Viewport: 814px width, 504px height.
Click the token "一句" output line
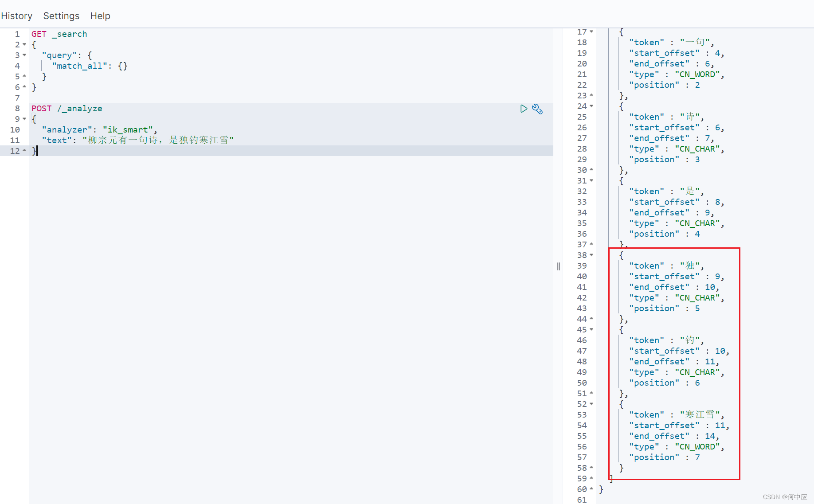click(672, 43)
